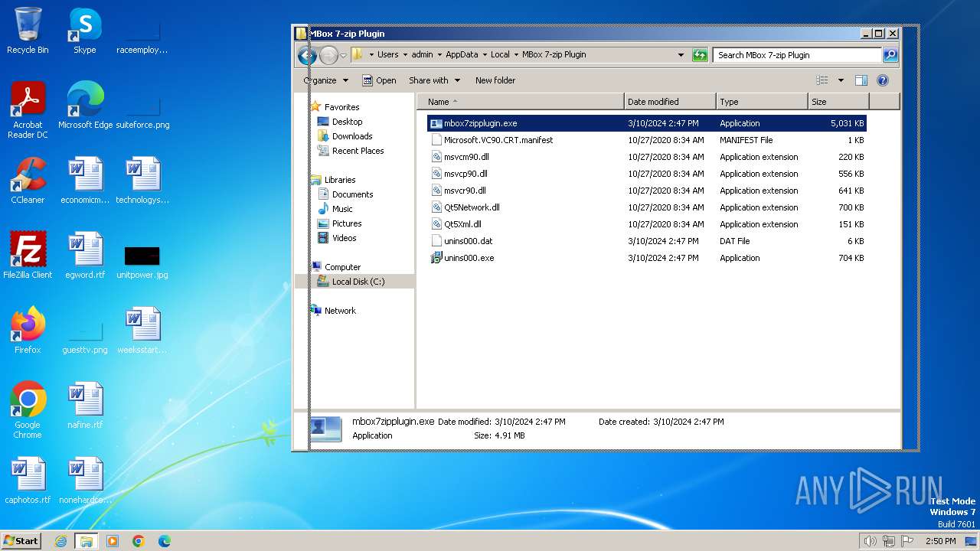
Task: Select the mbox7zipplugin.exe file icon
Action: 436,123
